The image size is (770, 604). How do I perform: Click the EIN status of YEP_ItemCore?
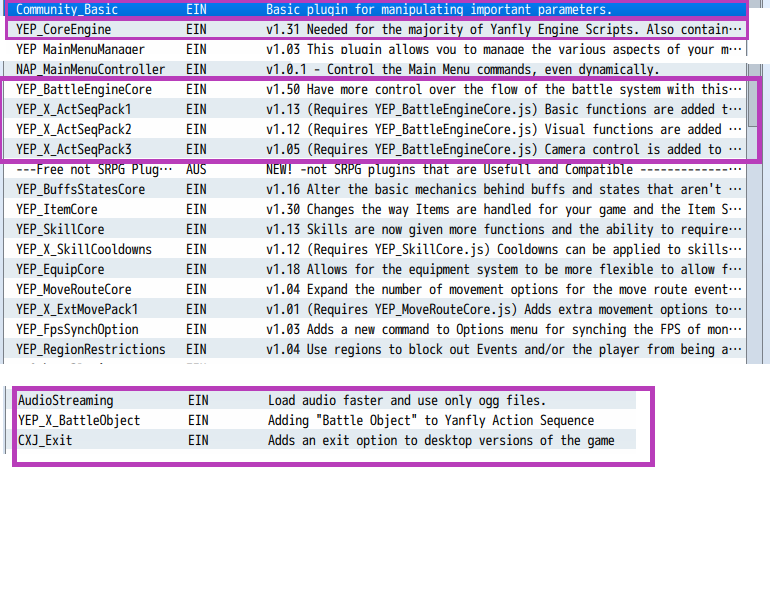[x=196, y=210]
